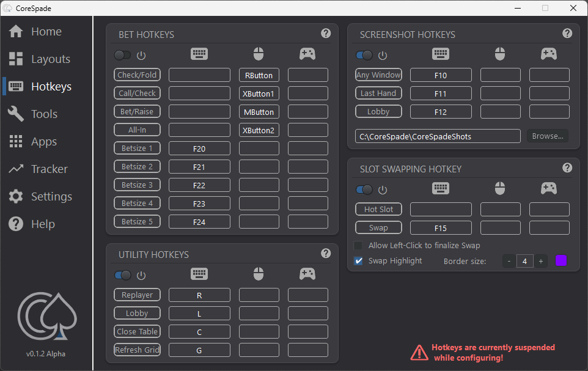
Task: Open the Help page in sidebar
Action: [x=32, y=224]
